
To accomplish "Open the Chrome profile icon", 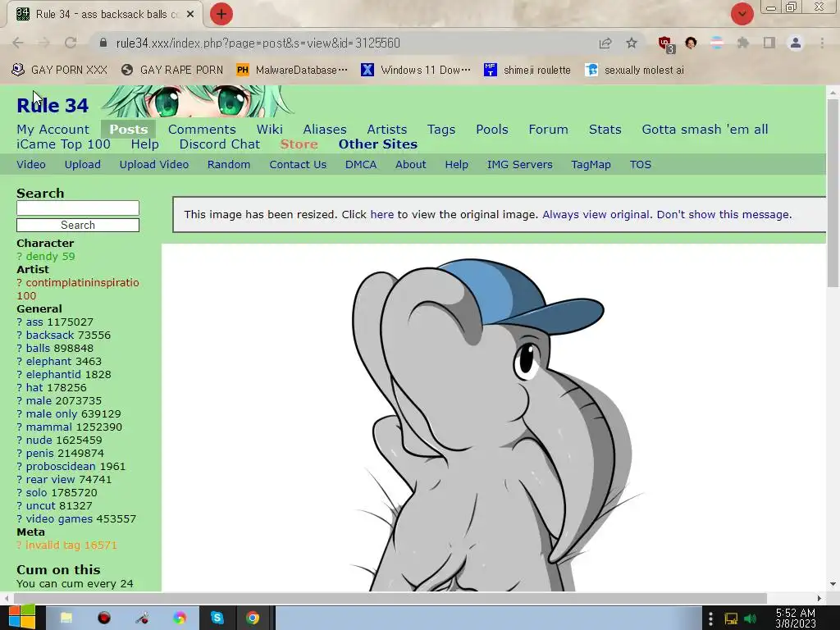I will tap(796, 43).
